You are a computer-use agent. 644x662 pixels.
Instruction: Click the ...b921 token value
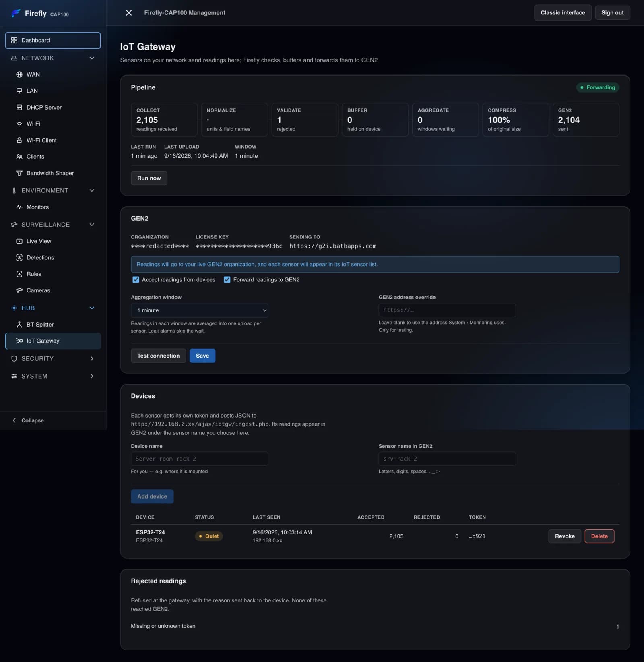477,536
